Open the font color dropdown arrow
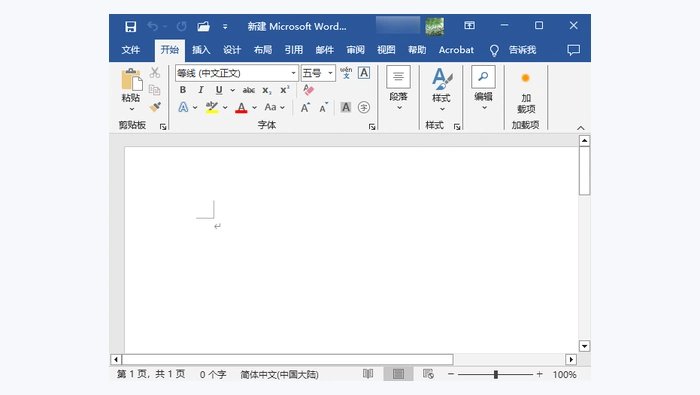This screenshot has height=395, width=700. pyautogui.click(x=254, y=108)
